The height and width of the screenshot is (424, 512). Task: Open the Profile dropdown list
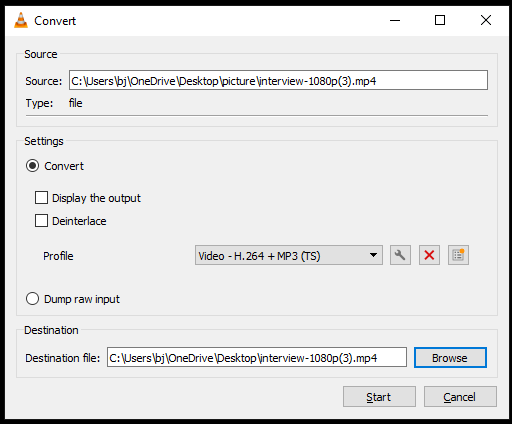(x=289, y=255)
